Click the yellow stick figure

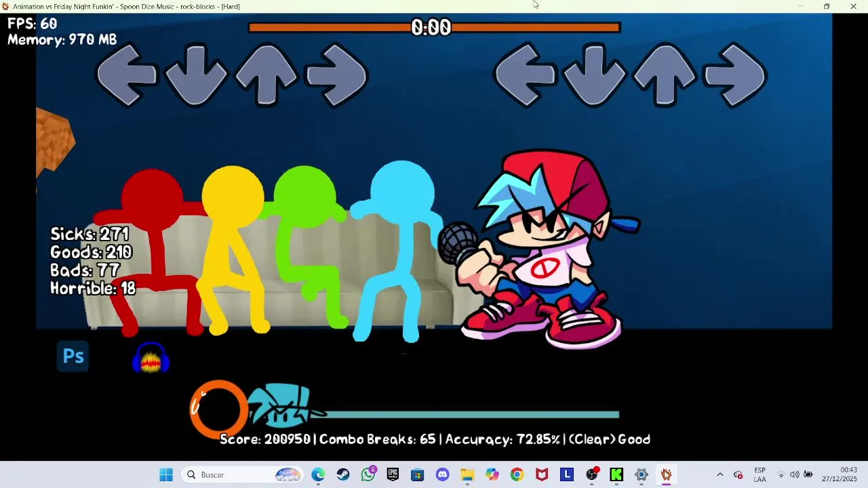coord(233,250)
